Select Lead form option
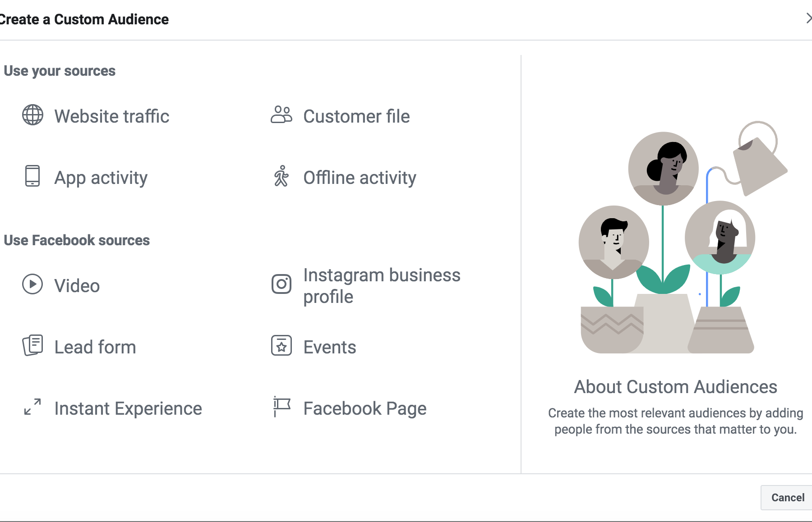Viewport: 812px width, 522px height. [x=95, y=347]
